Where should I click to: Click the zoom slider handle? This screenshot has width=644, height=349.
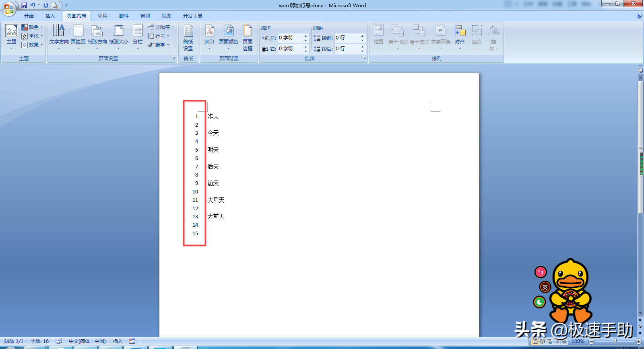coord(615,341)
